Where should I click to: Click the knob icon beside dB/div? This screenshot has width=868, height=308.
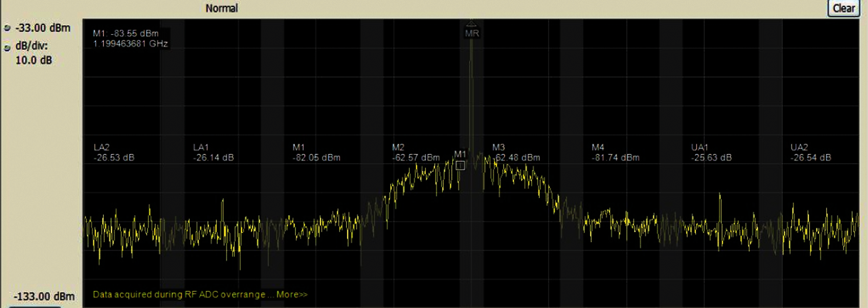pos(7,48)
